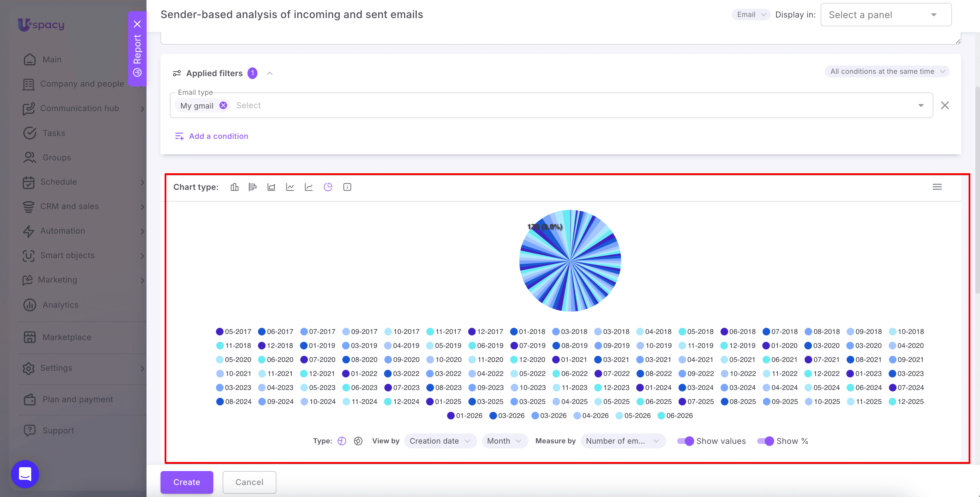Viewport: 980px width, 497px height.
Task: Open the chart hamburger menu
Action: (x=937, y=187)
